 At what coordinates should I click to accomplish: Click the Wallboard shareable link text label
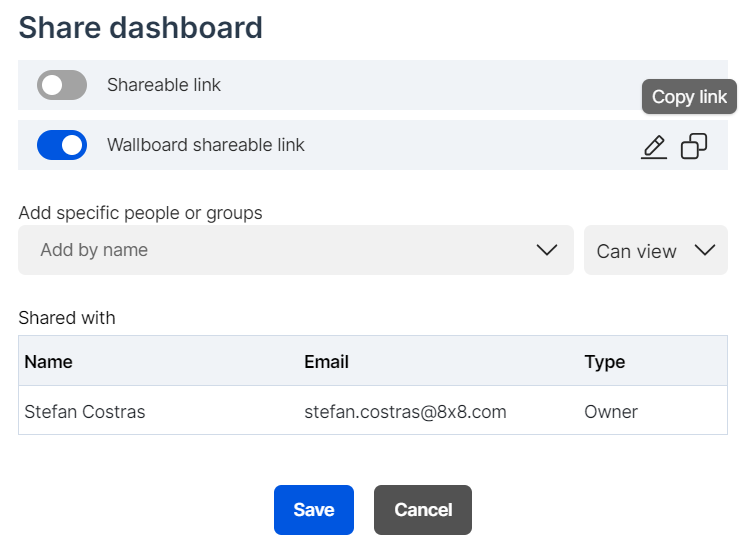point(206,145)
